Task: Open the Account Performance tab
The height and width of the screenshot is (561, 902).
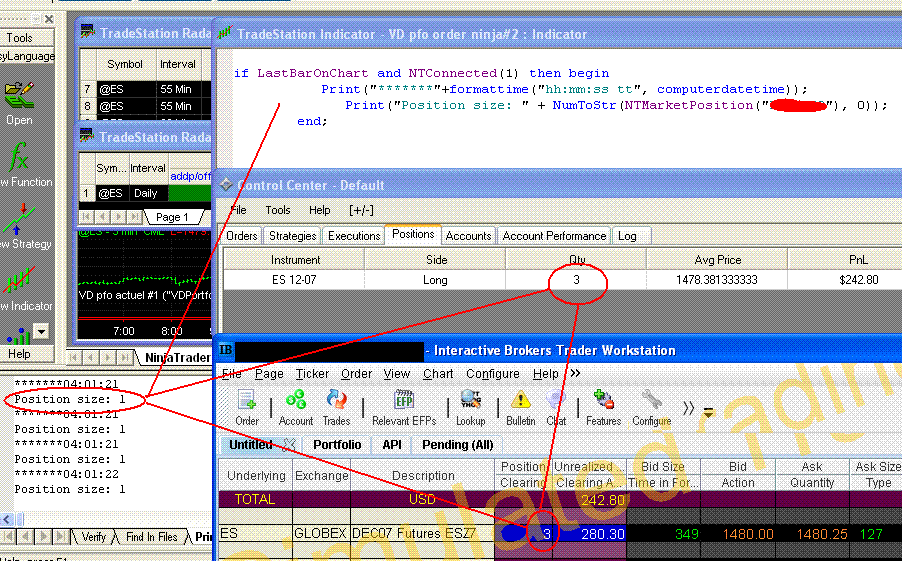Action: pos(554,236)
